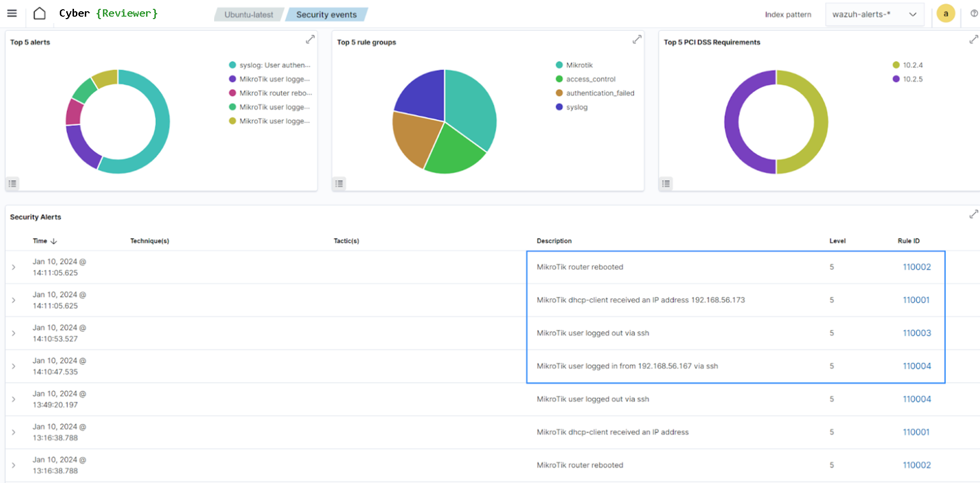Maximize the Top 5 rule groups chart
Image resolution: width=980 pixels, height=483 pixels.
coord(637,40)
